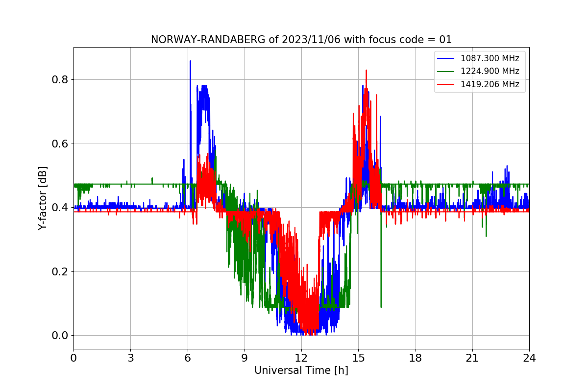Click the y-axis tick label 0.6

point(60,144)
